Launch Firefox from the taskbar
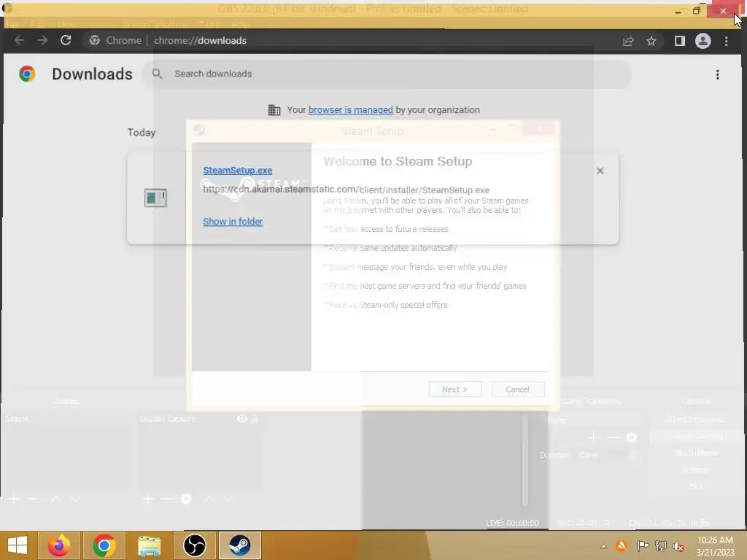The width and height of the screenshot is (747, 560). click(x=59, y=545)
